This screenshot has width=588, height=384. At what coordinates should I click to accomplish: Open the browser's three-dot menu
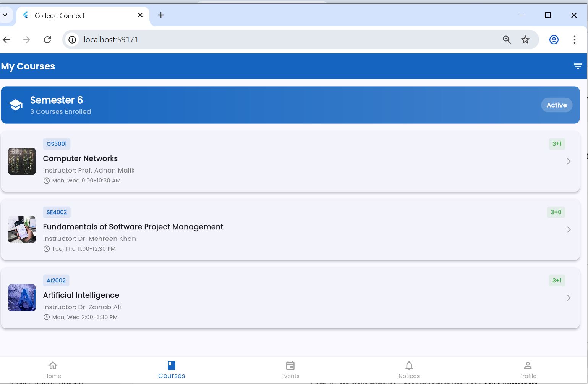(x=575, y=39)
